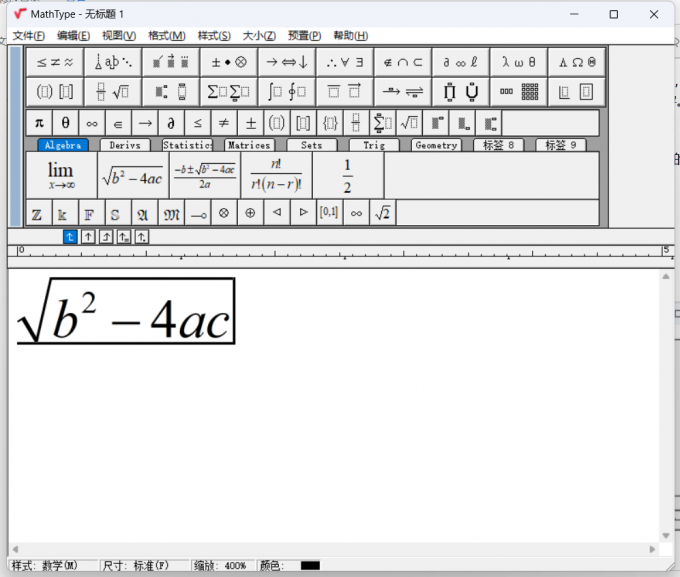This screenshot has width=680, height=577.
Task: Click the black color swatch in status bar
Action: coord(310,566)
